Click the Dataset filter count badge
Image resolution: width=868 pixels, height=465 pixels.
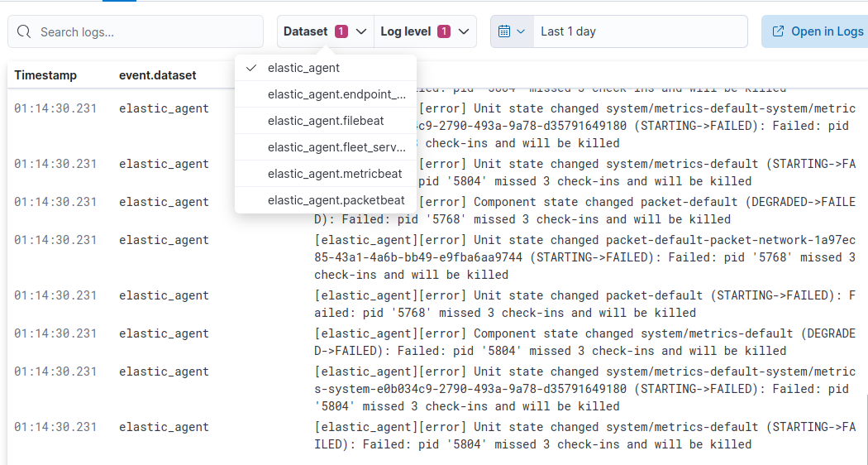[x=341, y=31]
